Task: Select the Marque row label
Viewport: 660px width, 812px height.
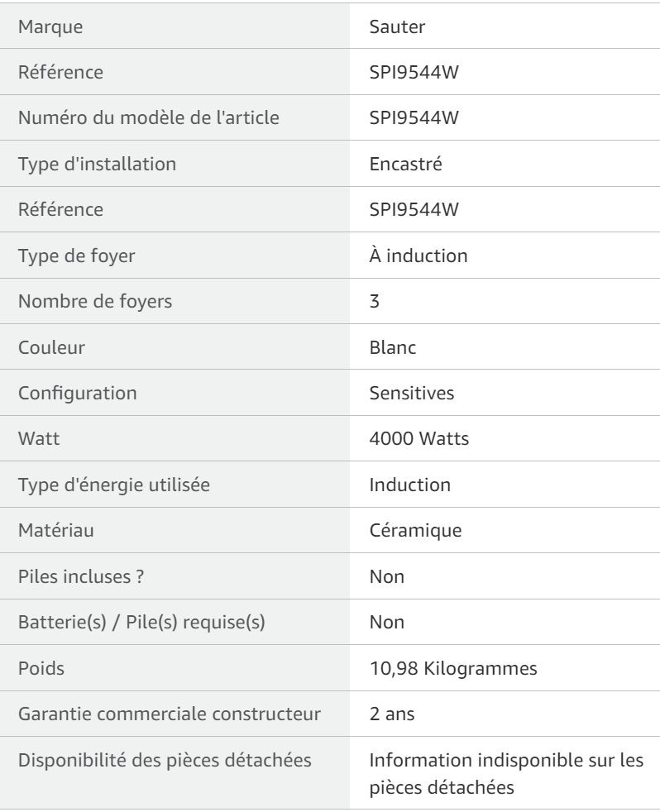Action: point(50,26)
